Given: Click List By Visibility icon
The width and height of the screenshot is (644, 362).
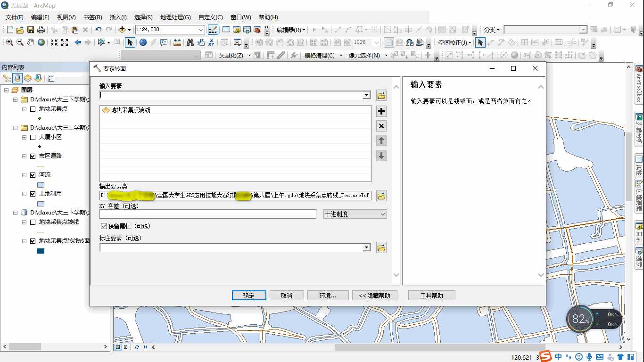Looking at the screenshot, I should 28,78.
